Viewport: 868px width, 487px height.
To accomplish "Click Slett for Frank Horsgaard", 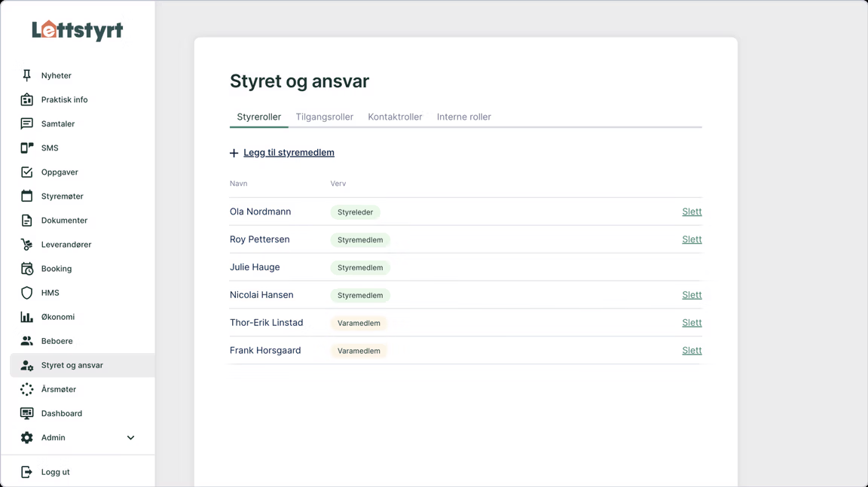I will point(691,350).
